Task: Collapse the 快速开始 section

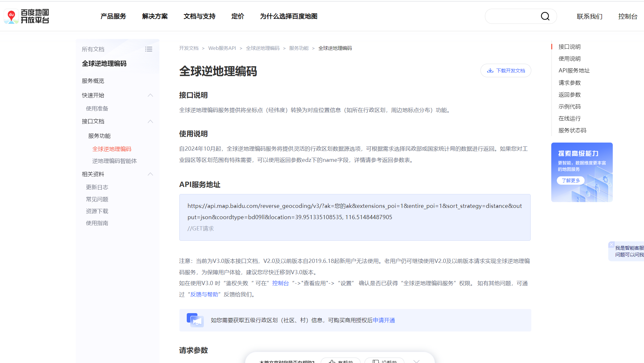Action: coord(150,95)
